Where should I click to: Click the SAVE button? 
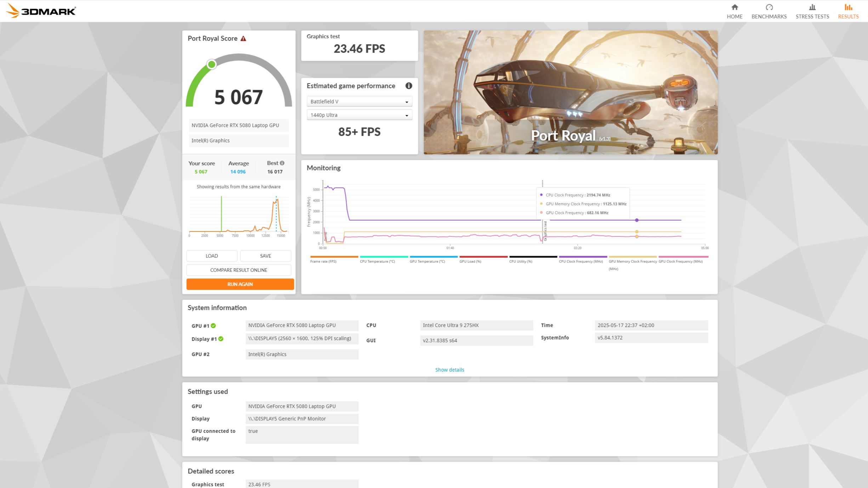[266, 256]
